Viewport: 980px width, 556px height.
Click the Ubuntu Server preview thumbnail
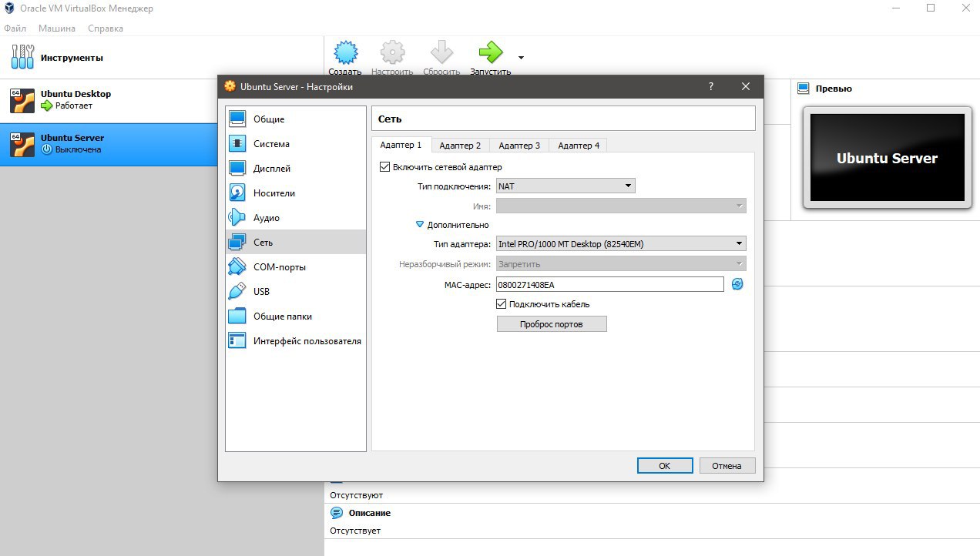887,158
